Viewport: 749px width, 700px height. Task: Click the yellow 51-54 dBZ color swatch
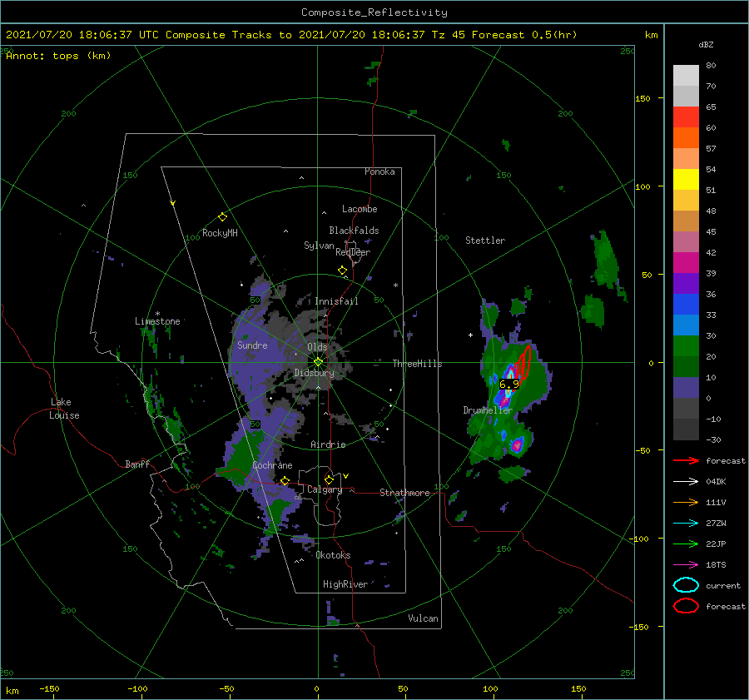[686, 180]
